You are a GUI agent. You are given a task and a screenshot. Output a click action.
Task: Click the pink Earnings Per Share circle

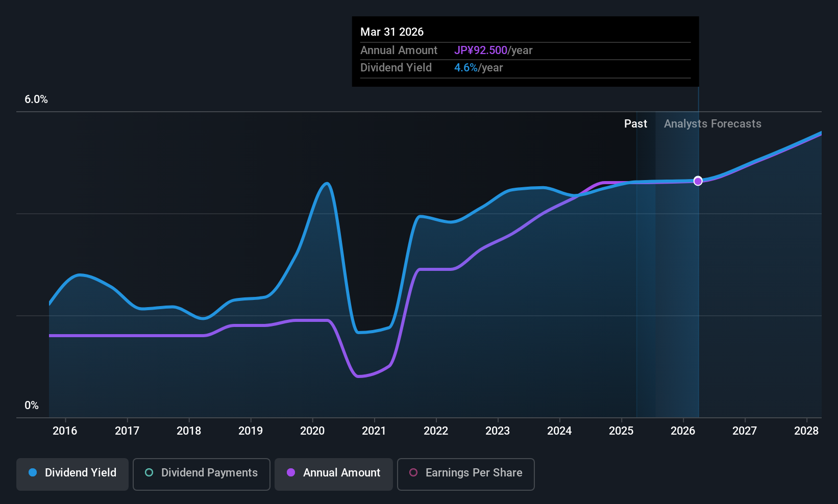tap(413, 472)
